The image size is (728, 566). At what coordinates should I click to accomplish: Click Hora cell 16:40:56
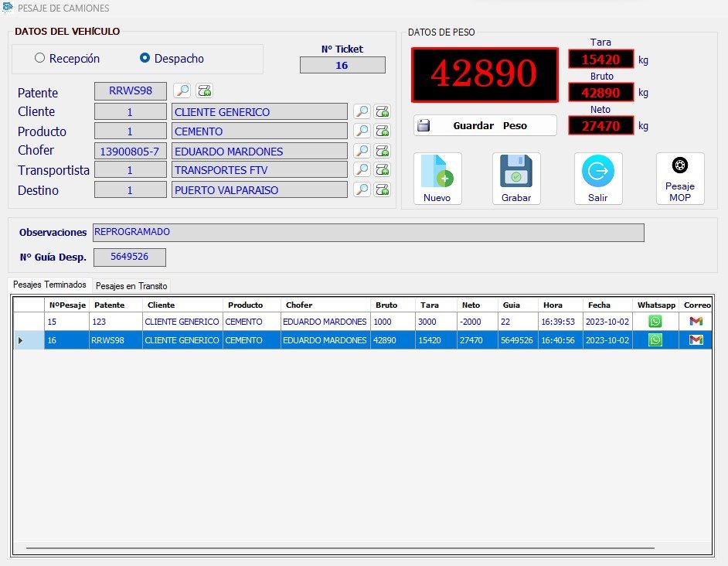pyautogui.click(x=560, y=340)
